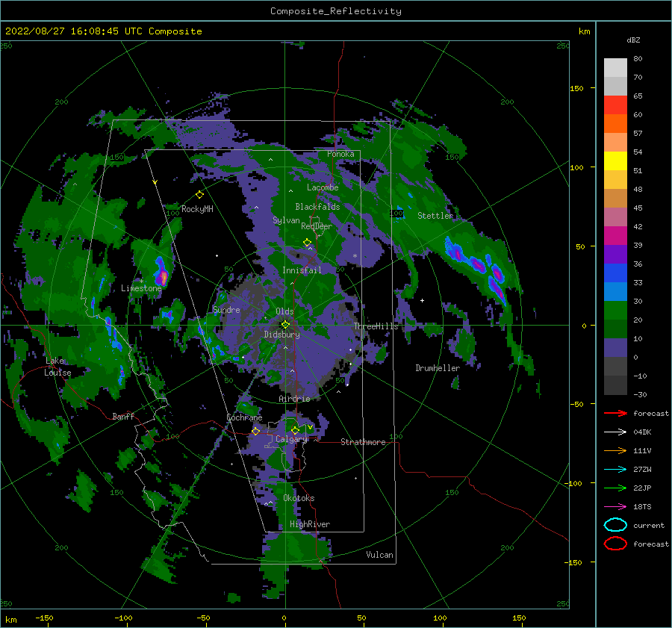
Task: Click the green 22JP arrow icon
Action: (x=615, y=488)
